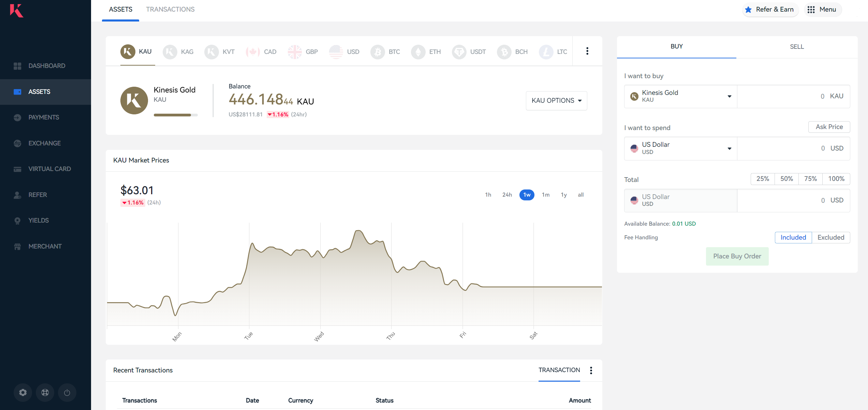Screen dimensions: 868x410
Task: Select the GBP currency asset
Action: pos(303,52)
